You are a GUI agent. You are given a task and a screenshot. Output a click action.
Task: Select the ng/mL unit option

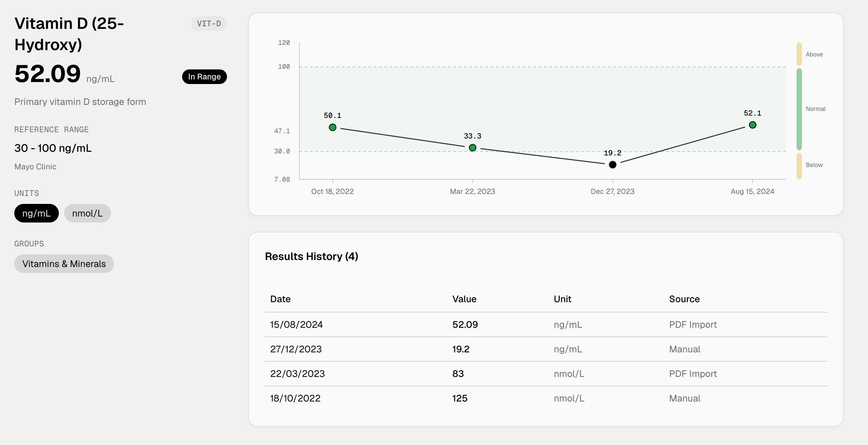pos(36,213)
